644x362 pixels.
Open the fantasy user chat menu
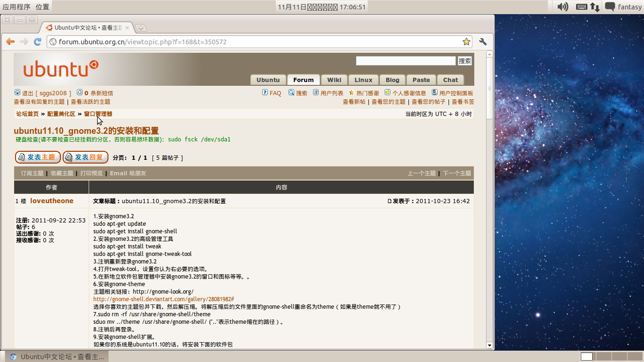[623, 7]
